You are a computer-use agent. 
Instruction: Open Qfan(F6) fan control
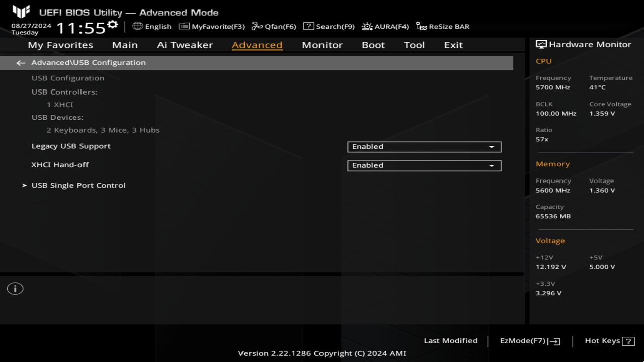pos(274,27)
